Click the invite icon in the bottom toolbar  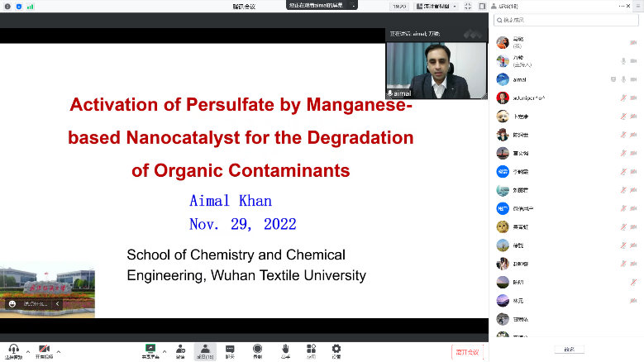[x=180, y=349]
